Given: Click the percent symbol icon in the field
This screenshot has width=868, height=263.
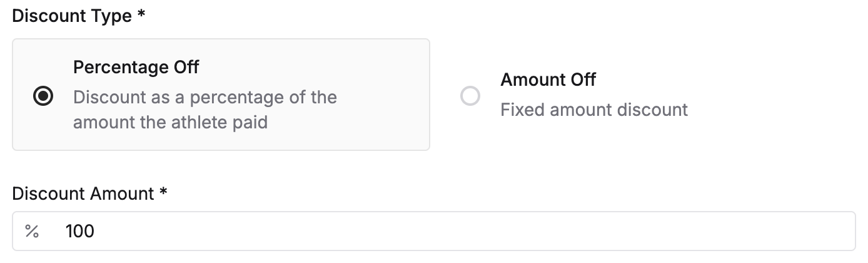Looking at the screenshot, I should pos(32,232).
